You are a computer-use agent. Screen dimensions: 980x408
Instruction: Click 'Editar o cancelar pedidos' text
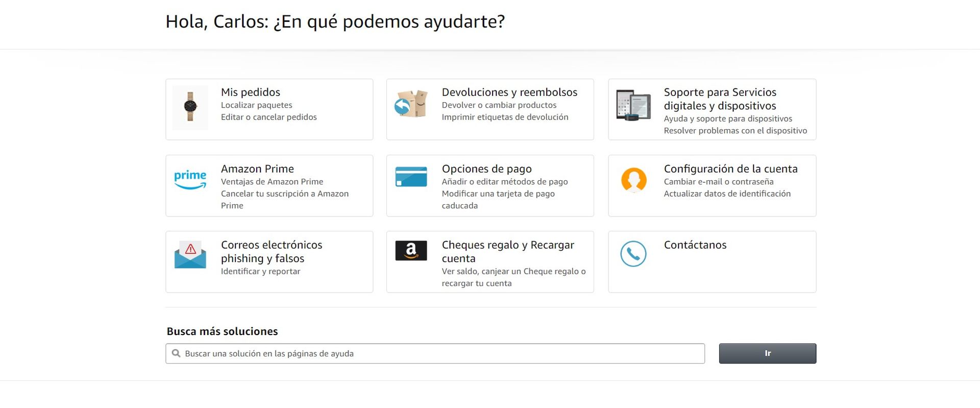tap(268, 117)
